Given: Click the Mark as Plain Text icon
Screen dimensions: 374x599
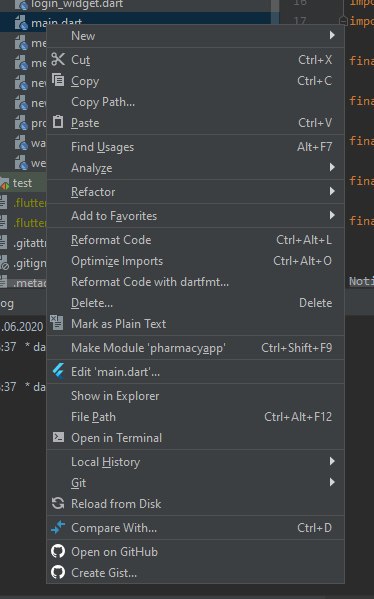Looking at the screenshot, I should point(57,322).
